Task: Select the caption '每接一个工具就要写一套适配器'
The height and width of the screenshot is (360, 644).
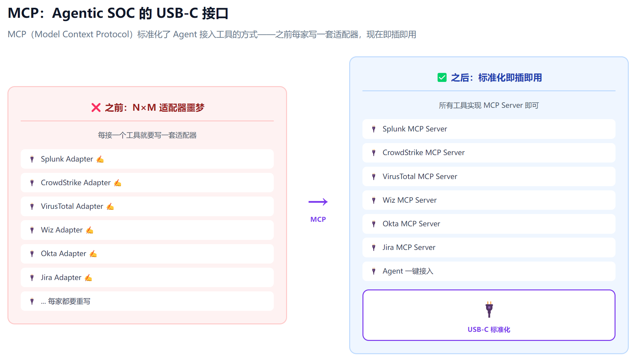Action: pyautogui.click(x=147, y=135)
